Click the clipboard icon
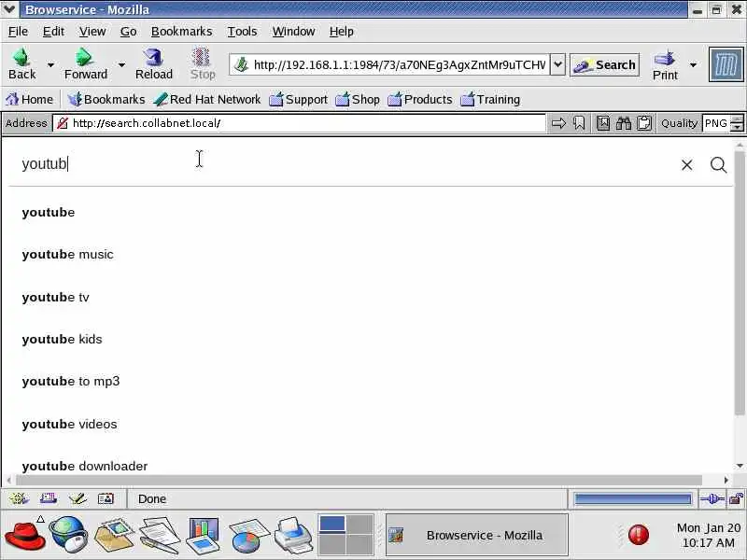Viewport: 747px width, 560px height. click(644, 123)
